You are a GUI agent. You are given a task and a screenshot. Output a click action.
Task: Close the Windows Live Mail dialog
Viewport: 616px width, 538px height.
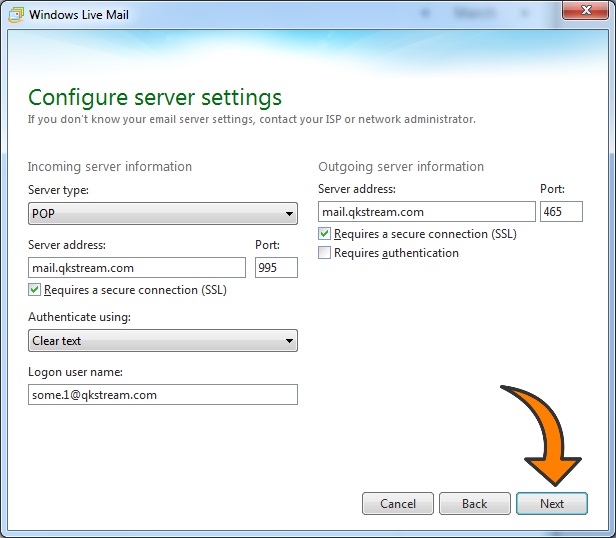tap(586, 10)
